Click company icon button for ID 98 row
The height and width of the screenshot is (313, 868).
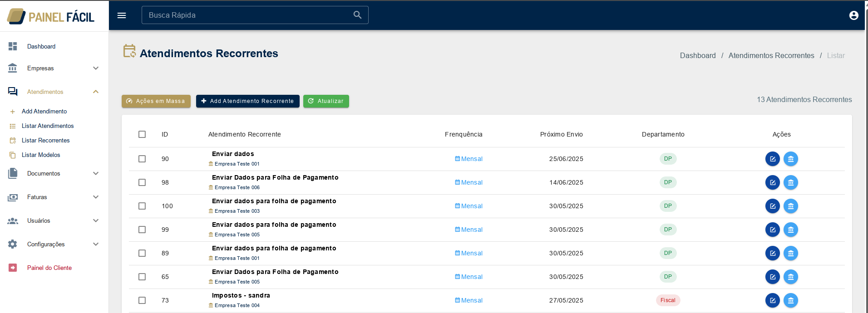791,182
